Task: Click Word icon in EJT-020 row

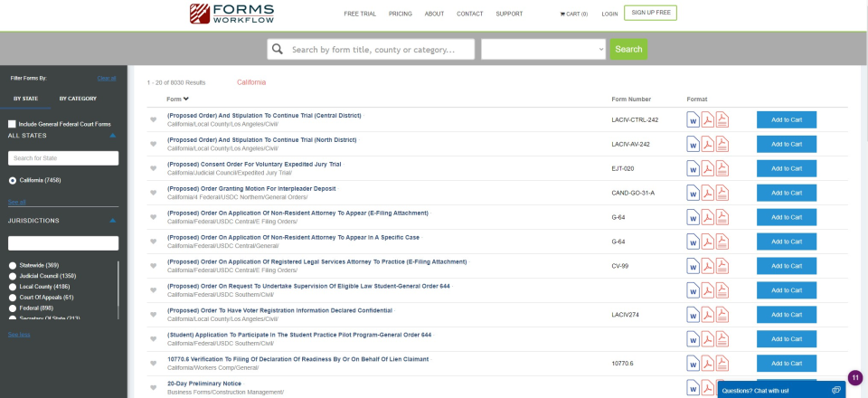Action: (x=693, y=168)
